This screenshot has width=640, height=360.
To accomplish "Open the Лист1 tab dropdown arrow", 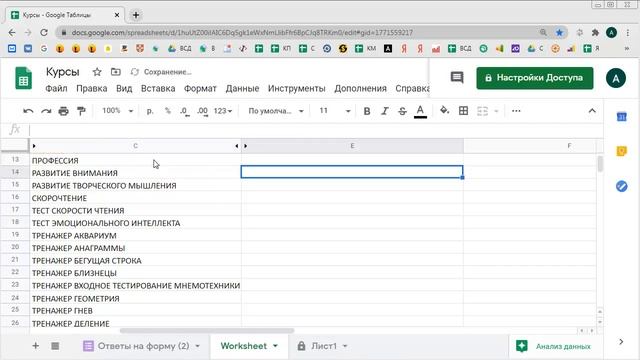I will point(345,346).
